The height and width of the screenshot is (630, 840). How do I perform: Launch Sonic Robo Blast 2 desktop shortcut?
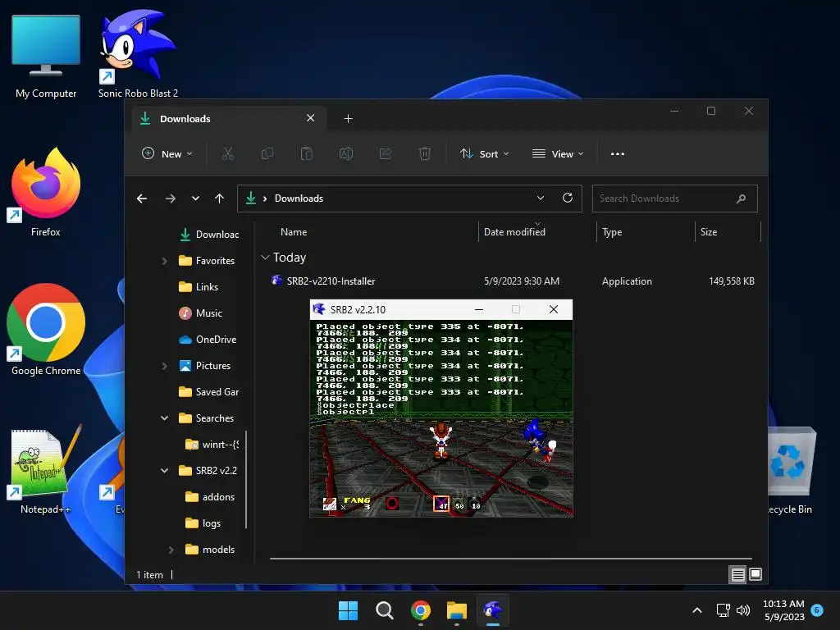(x=138, y=53)
